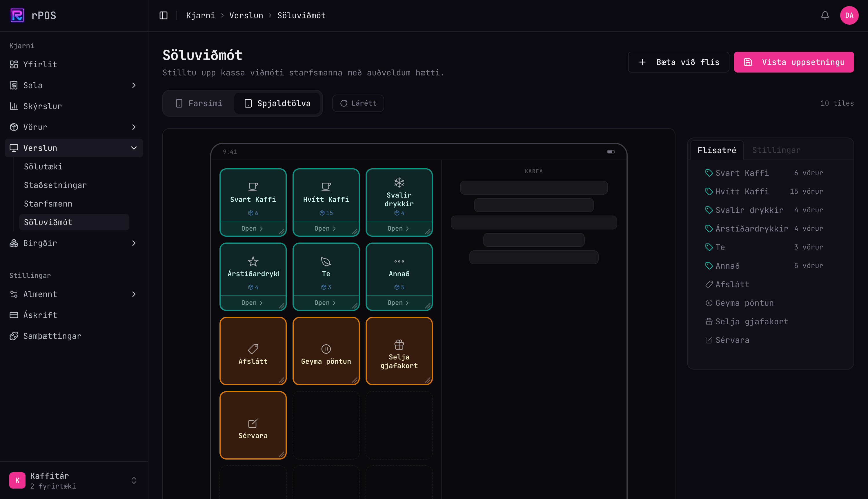The height and width of the screenshot is (499, 868).
Task: Click the cup icon on Svart Kaffi tile
Action: click(x=253, y=187)
